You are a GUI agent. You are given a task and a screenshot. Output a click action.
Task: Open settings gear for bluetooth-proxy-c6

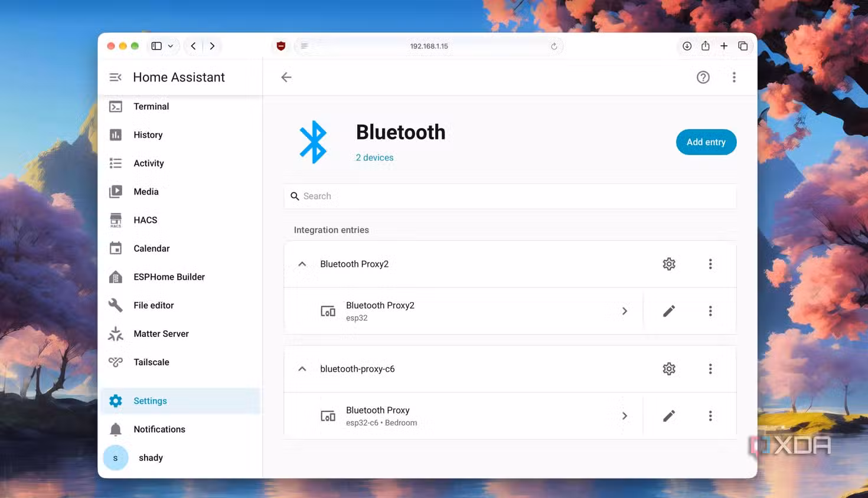(x=669, y=369)
